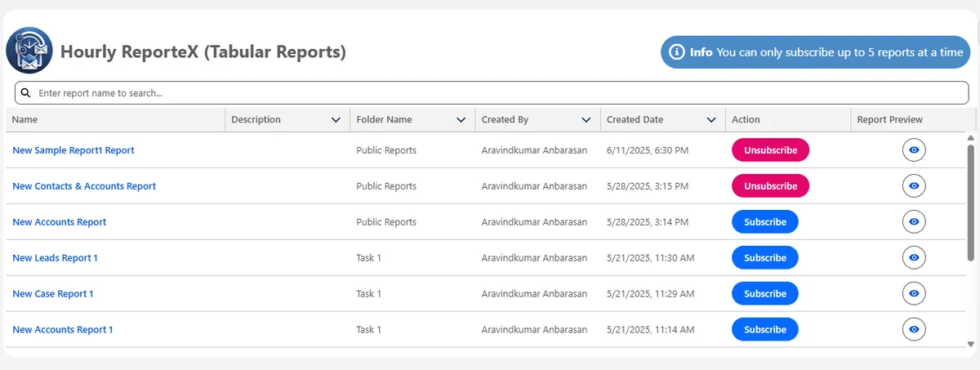Click Public Reports folder in New Sample Report1 row
This screenshot has height=370, width=980.
386,150
